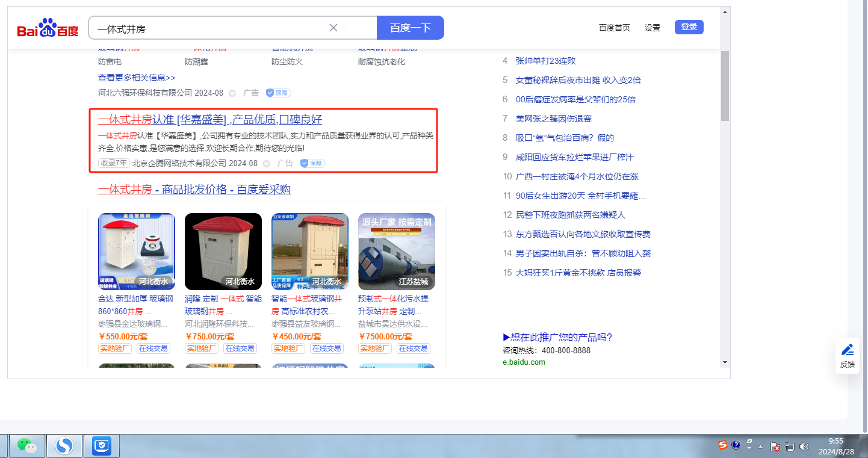Open hot search 广西一村庄被淹4个月
Image resolution: width=868 pixels, height=458 pixels.
pyautogui.click(x=577, y=176)
